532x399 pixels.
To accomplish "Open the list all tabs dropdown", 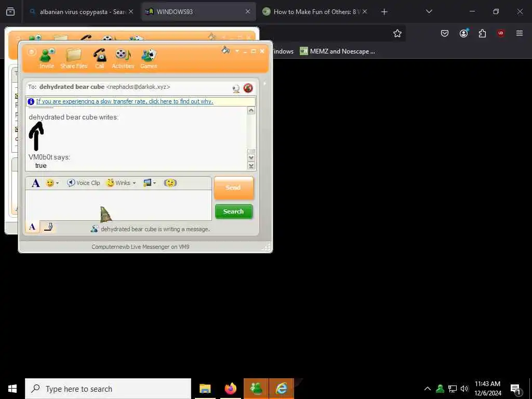I will tap(429, 11).
